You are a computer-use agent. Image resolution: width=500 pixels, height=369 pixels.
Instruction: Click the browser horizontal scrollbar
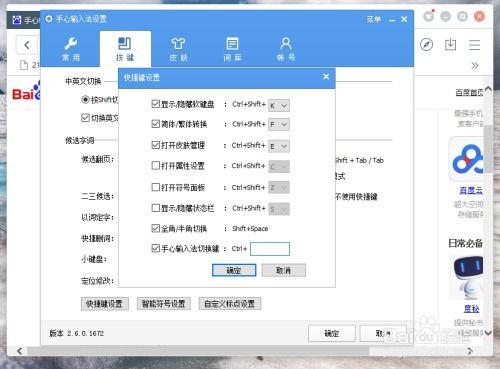pyautogui.click(x=198, y=351)
